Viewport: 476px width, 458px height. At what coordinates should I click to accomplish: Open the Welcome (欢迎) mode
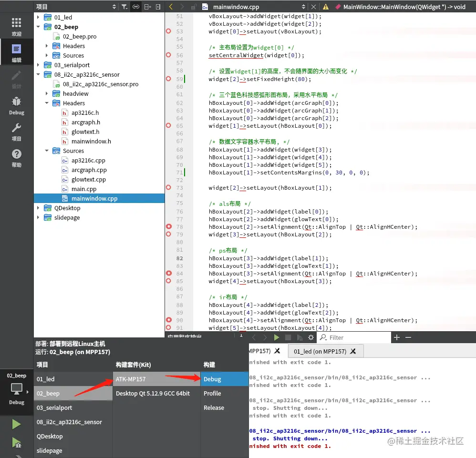pos(16,26)
